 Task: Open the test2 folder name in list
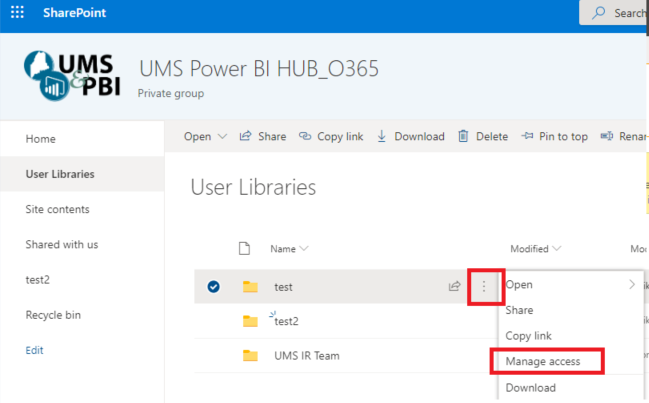[x=286, y=321]
